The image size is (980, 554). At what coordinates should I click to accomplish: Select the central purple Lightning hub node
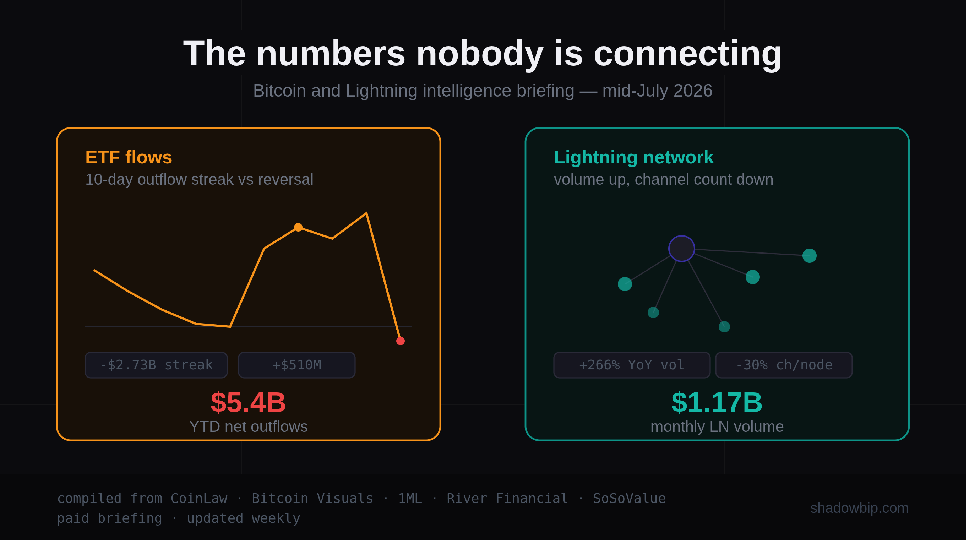(x=681, y=249)
